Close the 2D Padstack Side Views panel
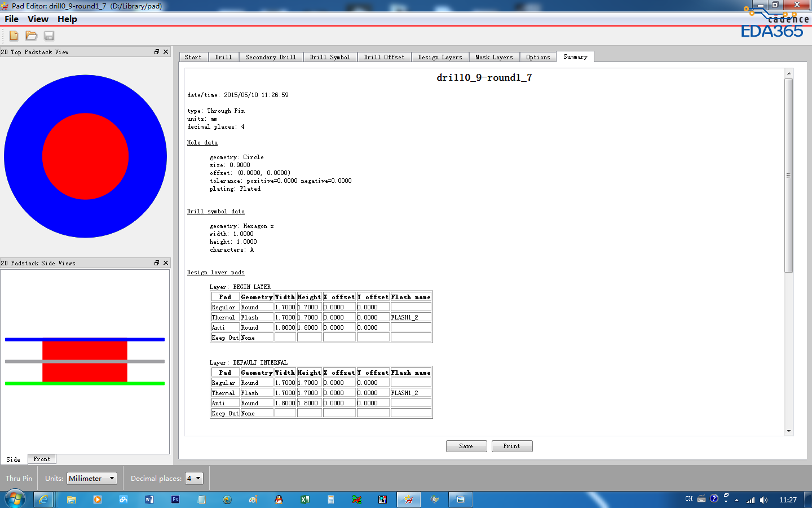 (x=166, y=262)
